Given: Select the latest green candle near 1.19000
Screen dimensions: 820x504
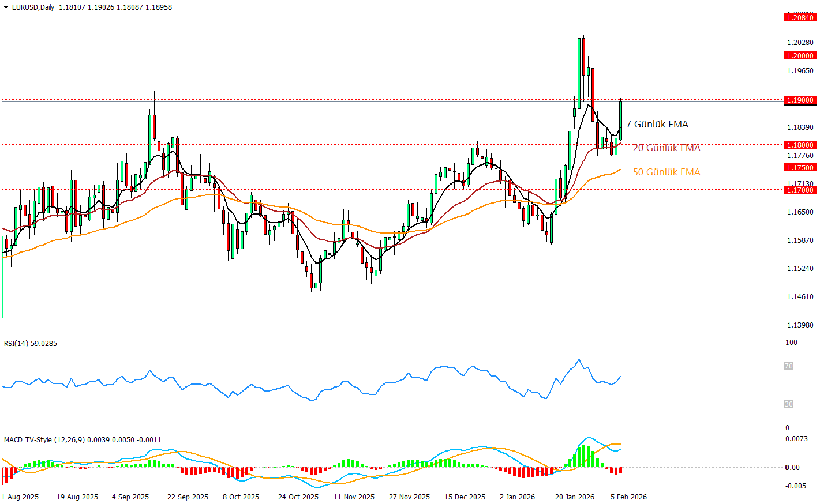Looking at the screenshot, I should pos(621,120).
